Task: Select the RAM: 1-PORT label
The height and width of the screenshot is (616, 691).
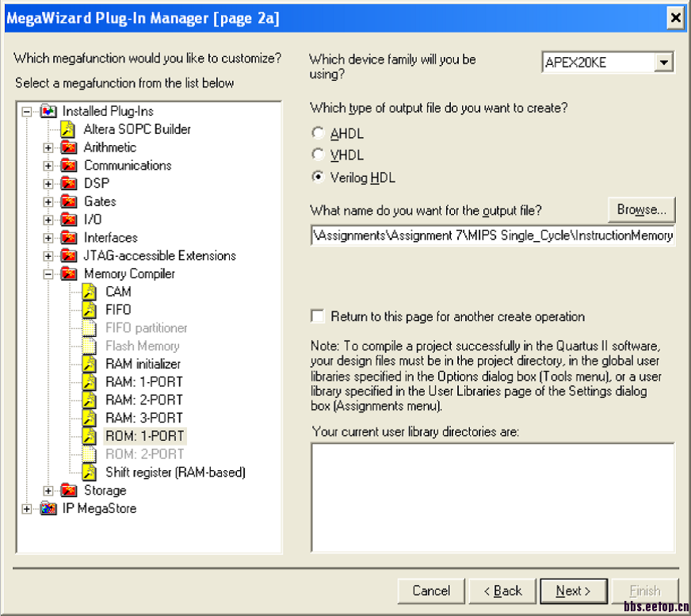Action: 144,382
